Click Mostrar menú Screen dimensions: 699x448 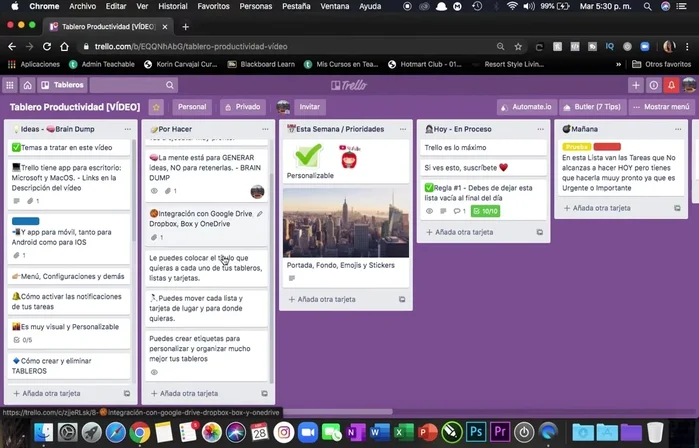click(x=661, y=107)
